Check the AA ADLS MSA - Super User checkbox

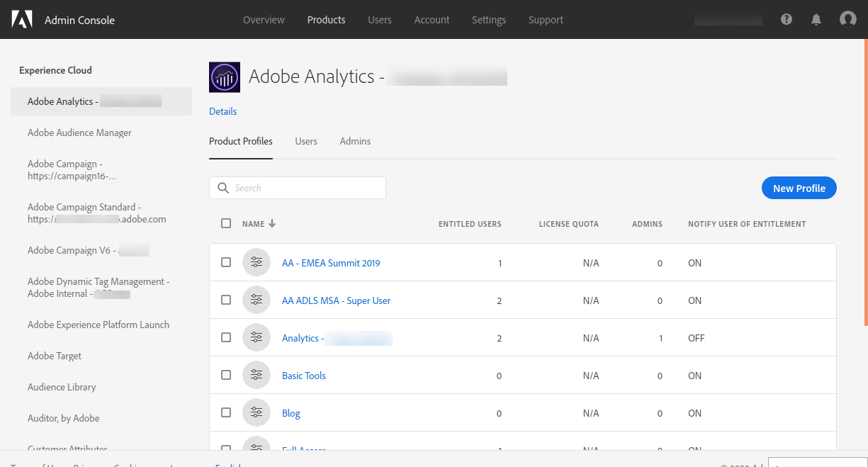click(x=226, y=300)
